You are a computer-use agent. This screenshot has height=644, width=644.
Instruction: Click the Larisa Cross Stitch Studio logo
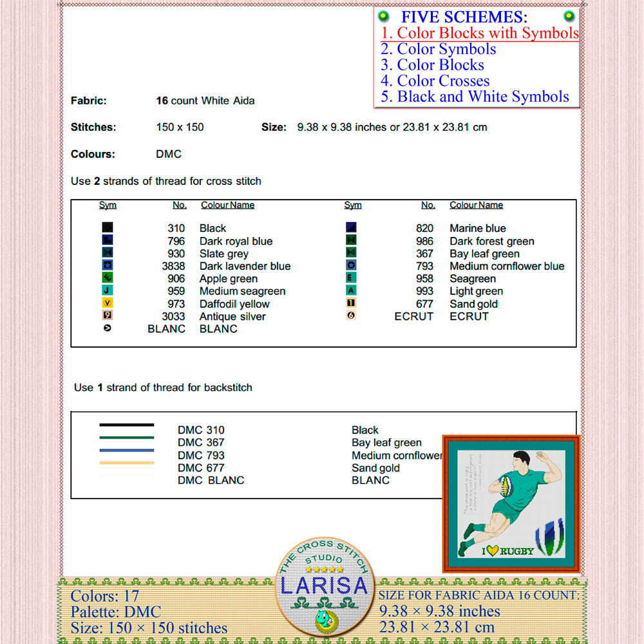325,587
